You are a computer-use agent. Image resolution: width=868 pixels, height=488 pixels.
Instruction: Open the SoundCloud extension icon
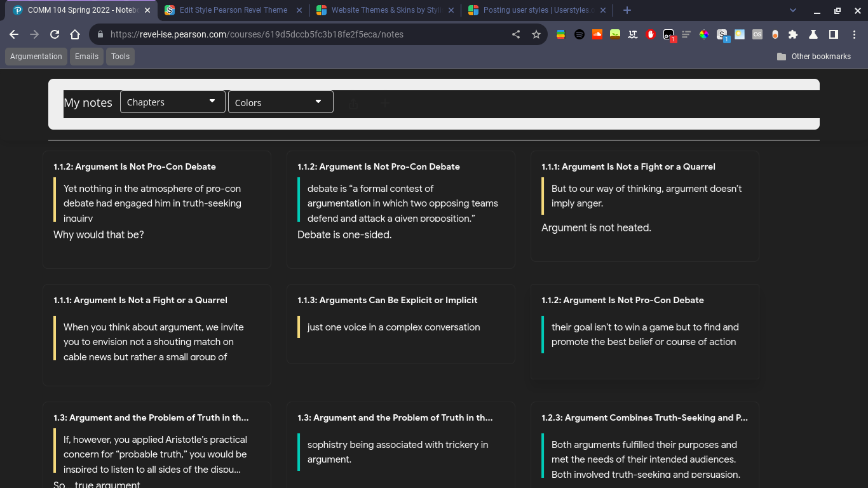tap(597, 34)
